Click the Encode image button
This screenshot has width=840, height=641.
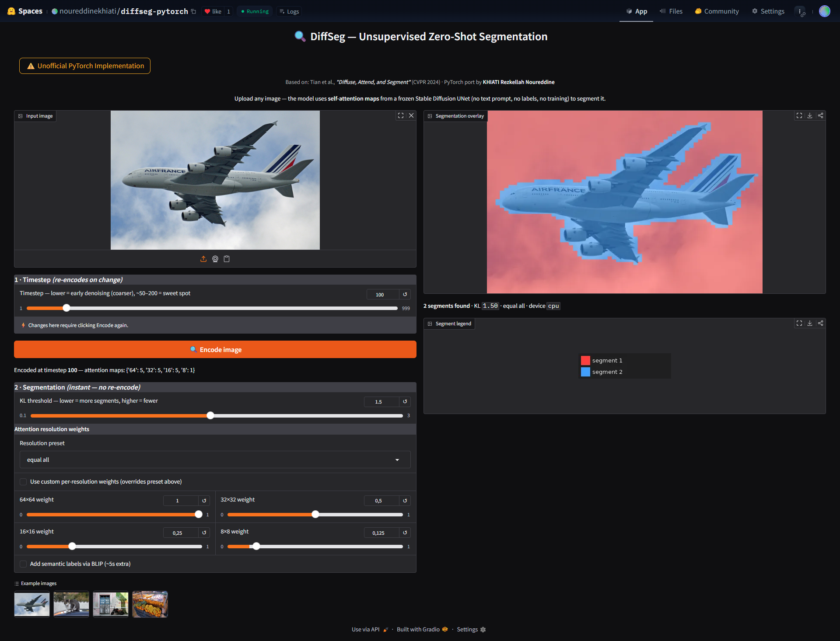pos(215,349)
